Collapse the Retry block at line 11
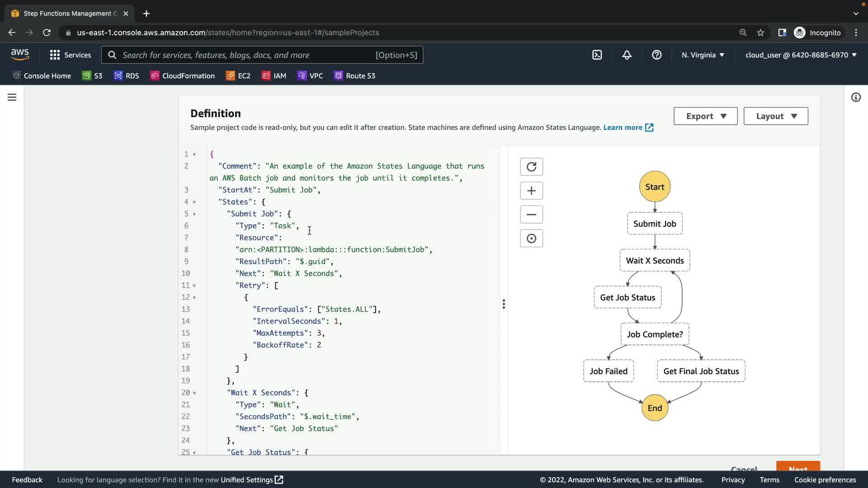 coord(194,286)
